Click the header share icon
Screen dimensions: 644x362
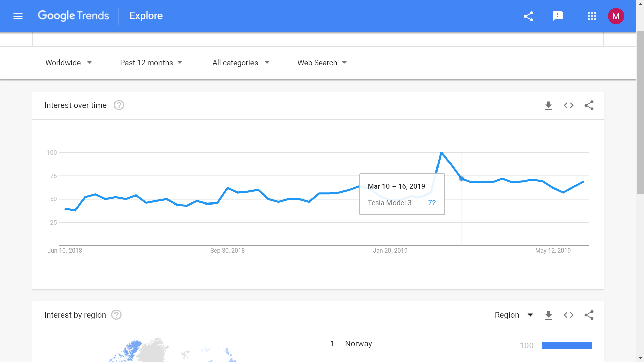tap(528, 16)
